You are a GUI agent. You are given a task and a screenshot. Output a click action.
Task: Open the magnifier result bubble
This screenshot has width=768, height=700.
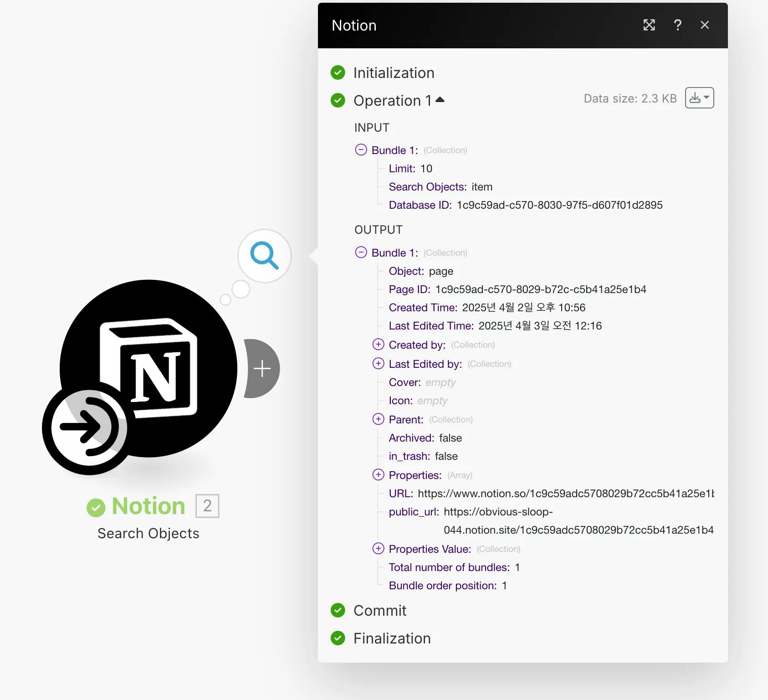(264, 256)
